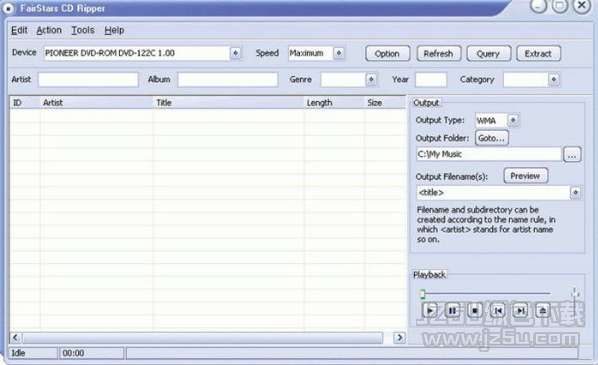Pause playback in the Playback panel
Image resolution: width=598 pixels, height=365 pixels.
coord(452,310)
